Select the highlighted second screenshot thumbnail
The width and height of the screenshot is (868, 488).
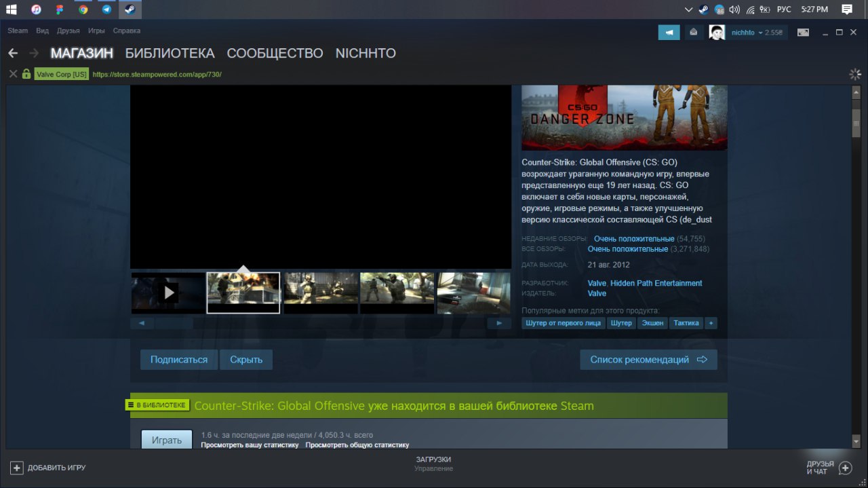[243, 293]
